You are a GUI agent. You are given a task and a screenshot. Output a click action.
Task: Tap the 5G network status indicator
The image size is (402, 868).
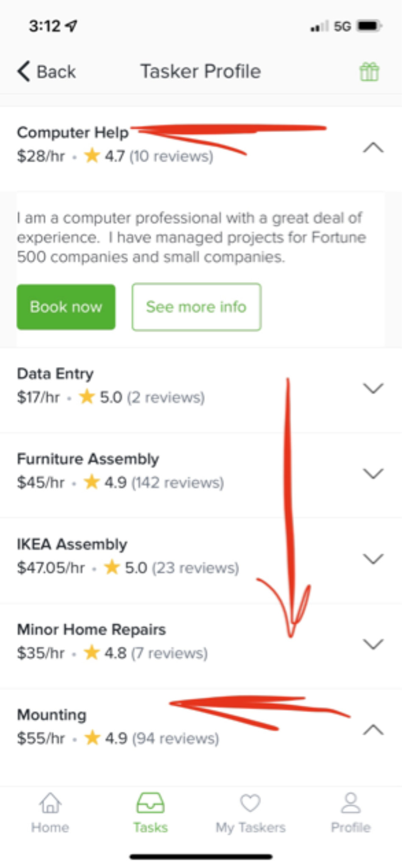coord(342,26)
